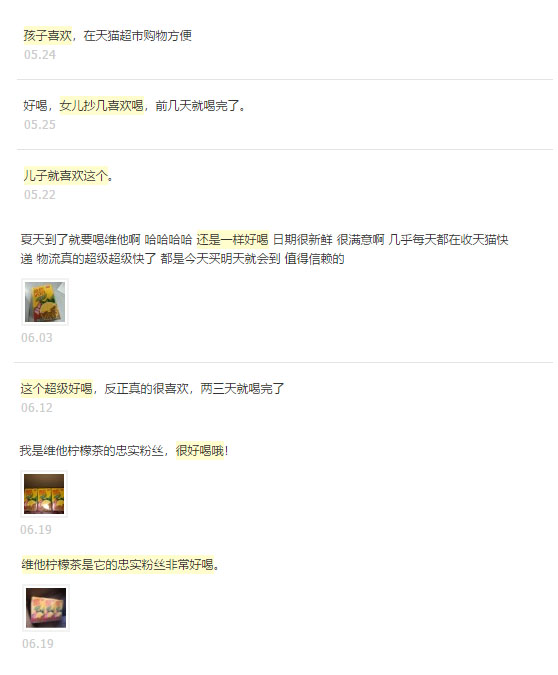Click the 05.24 review date
The image size is (558, 675).
40,55
